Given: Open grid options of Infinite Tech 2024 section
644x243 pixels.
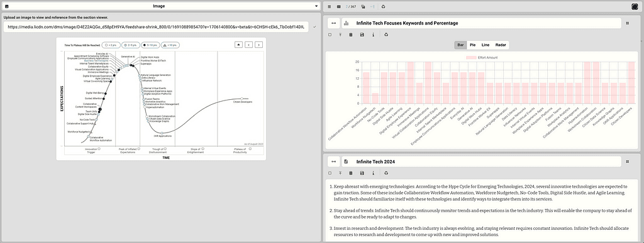Looking at the screenshot, I should click(627, 162).
